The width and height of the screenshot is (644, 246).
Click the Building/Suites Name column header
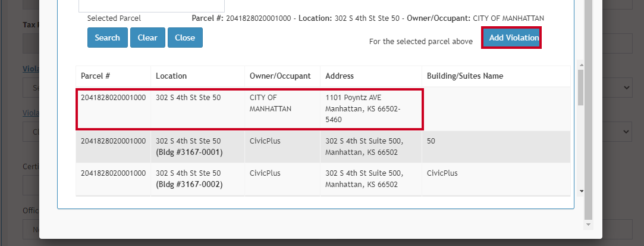click(x=496, y=76)
